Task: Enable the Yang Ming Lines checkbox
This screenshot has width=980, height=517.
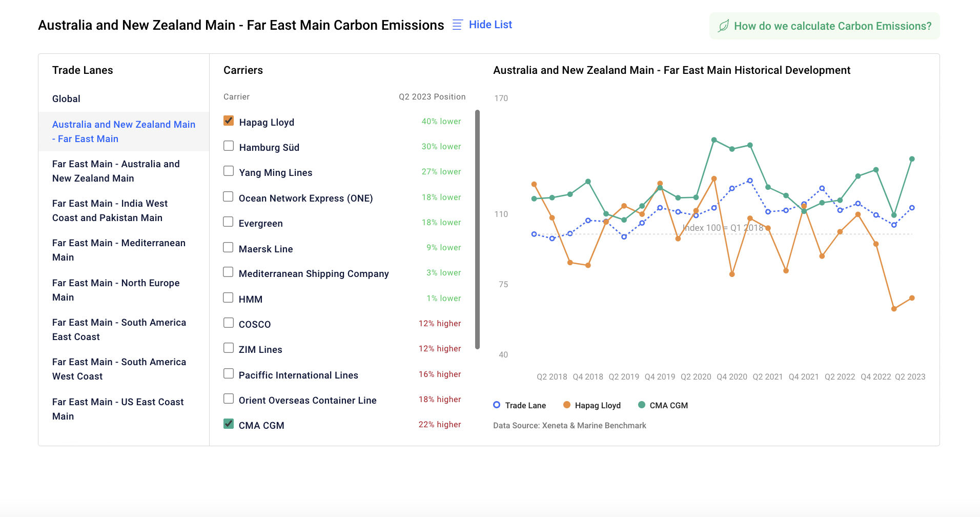Action: click(229, 171)
